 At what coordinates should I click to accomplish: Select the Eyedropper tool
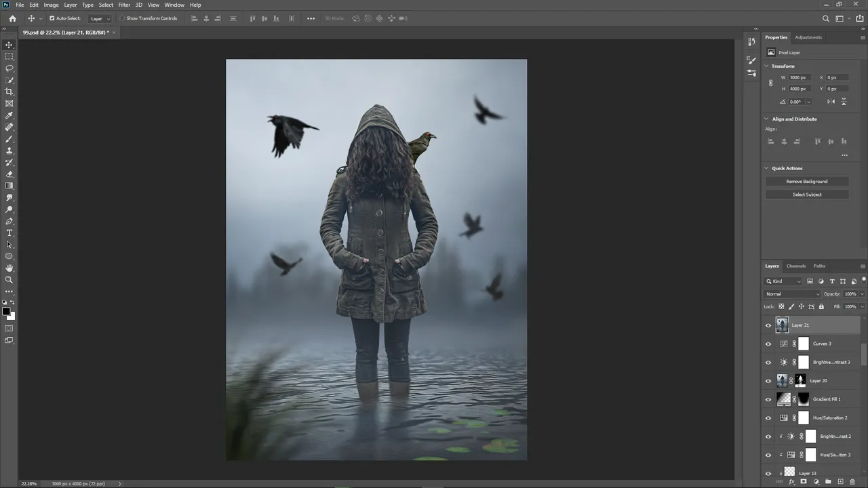tap(9, 115)
